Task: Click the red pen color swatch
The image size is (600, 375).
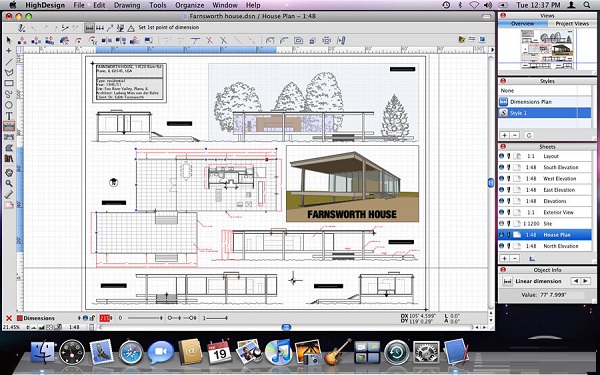Action: [x=104, y=318]
